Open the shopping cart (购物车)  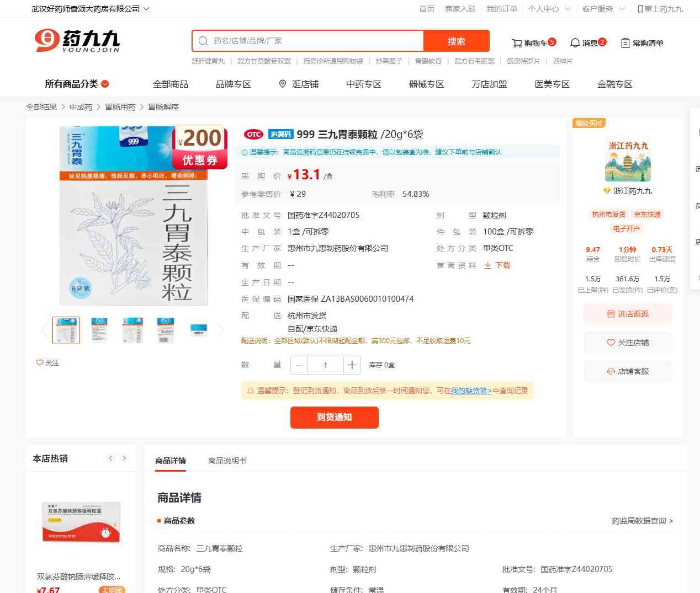(x=533, y=42)
